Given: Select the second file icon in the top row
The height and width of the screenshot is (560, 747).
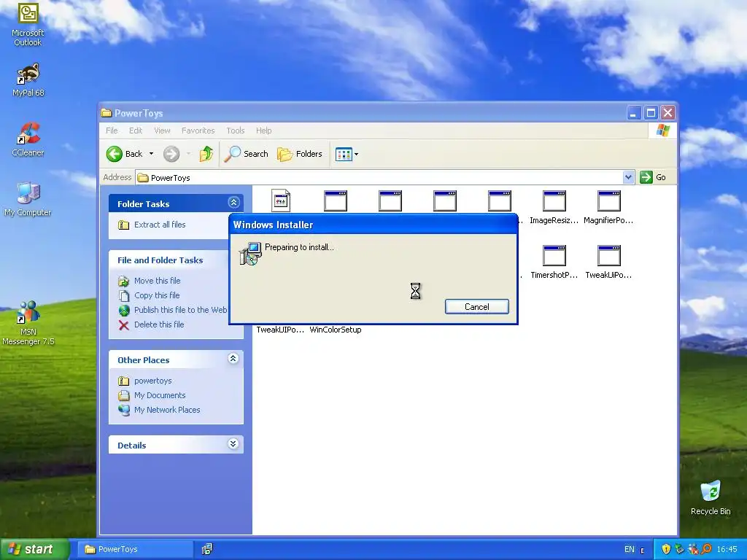Looking at the screenshot, I should point(336,201).
